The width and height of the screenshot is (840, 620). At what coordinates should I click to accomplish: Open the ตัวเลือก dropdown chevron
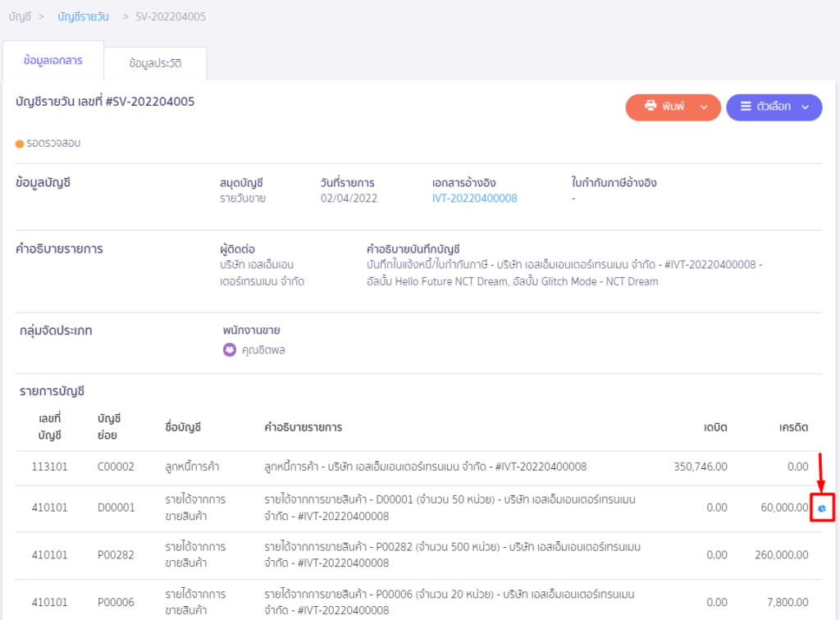tap(806, 107)
